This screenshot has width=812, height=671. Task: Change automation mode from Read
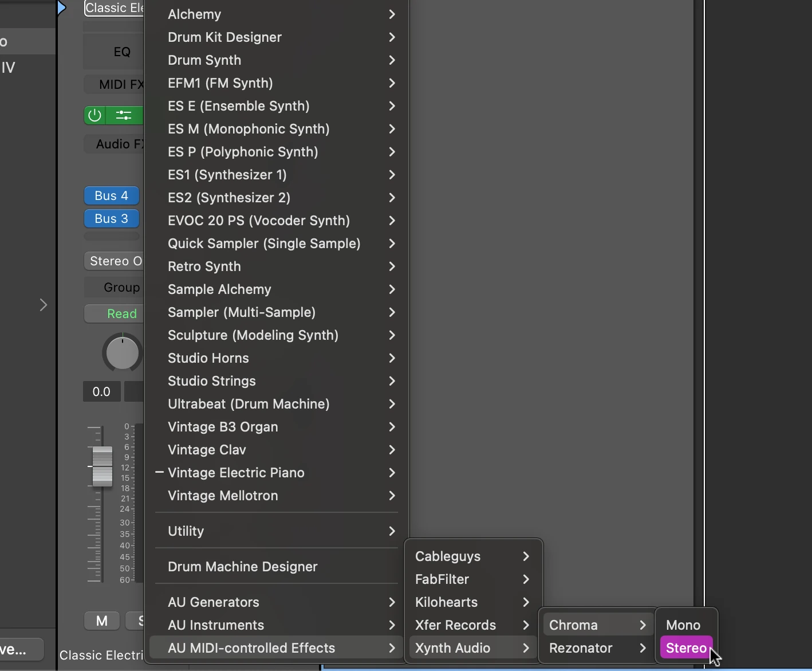point(113,313)
